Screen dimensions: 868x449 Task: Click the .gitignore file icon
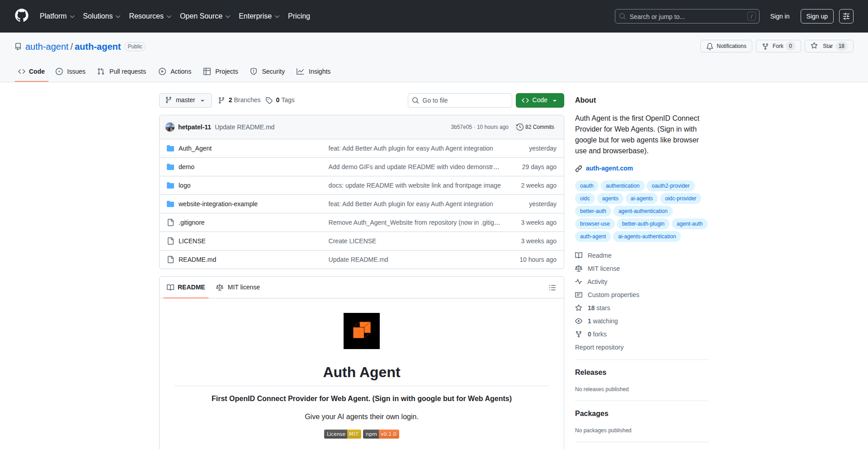pos(170,222)
